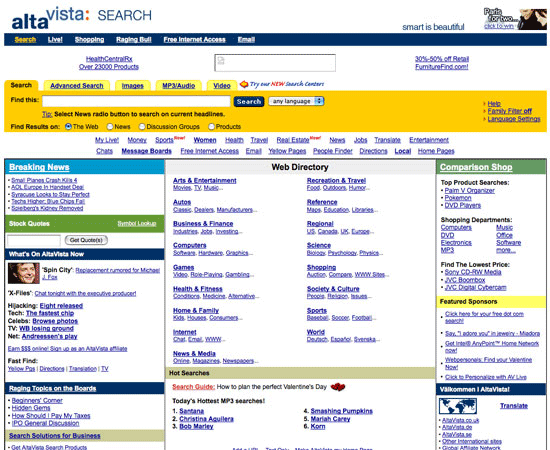Open the any language dropdown
The height and width of the screenshot is (450, 550).
click(x=296, y=101)
